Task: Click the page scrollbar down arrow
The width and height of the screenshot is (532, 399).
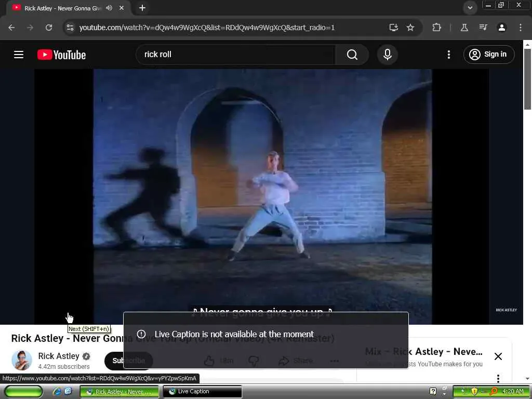Action: [x=527, y=379]
